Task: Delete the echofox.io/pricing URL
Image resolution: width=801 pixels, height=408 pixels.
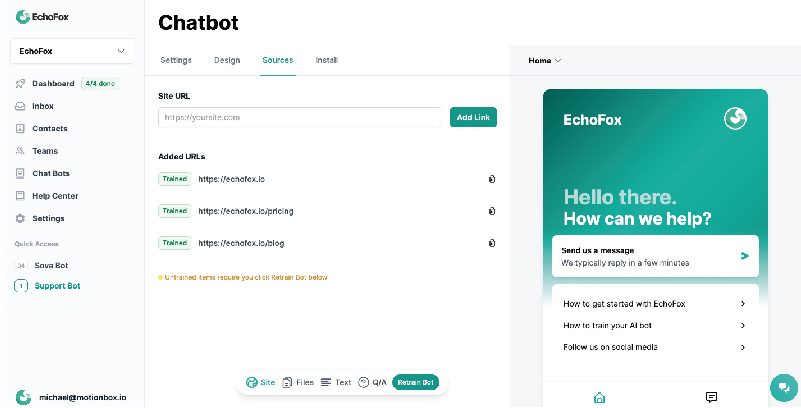Action: pyautogui.click(x=492, y=211)
